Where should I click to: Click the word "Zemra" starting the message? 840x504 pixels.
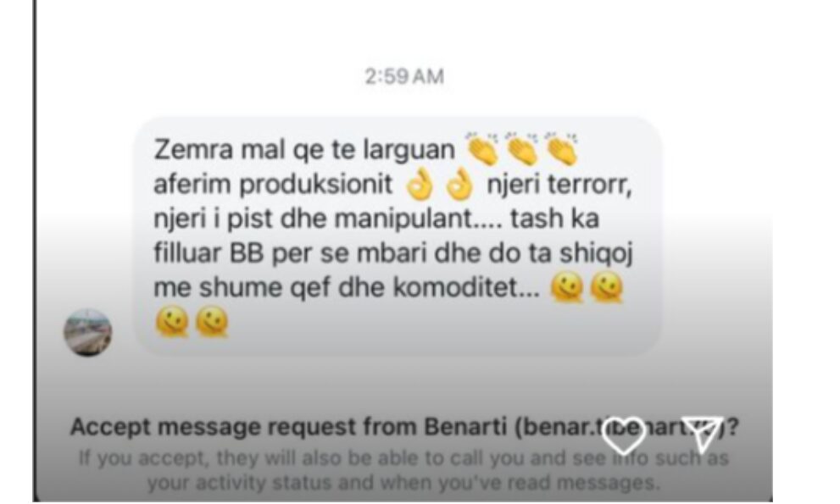tap(193, 149)
